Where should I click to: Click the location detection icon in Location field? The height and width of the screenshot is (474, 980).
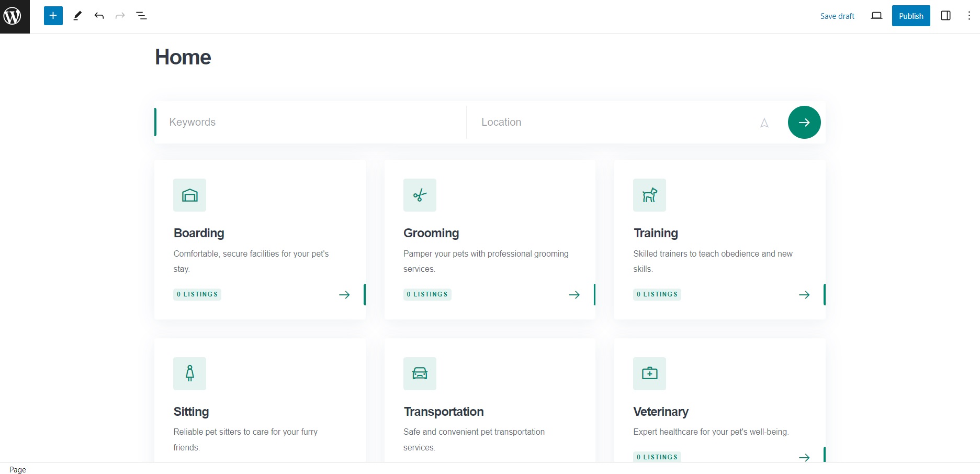(764, 123)
